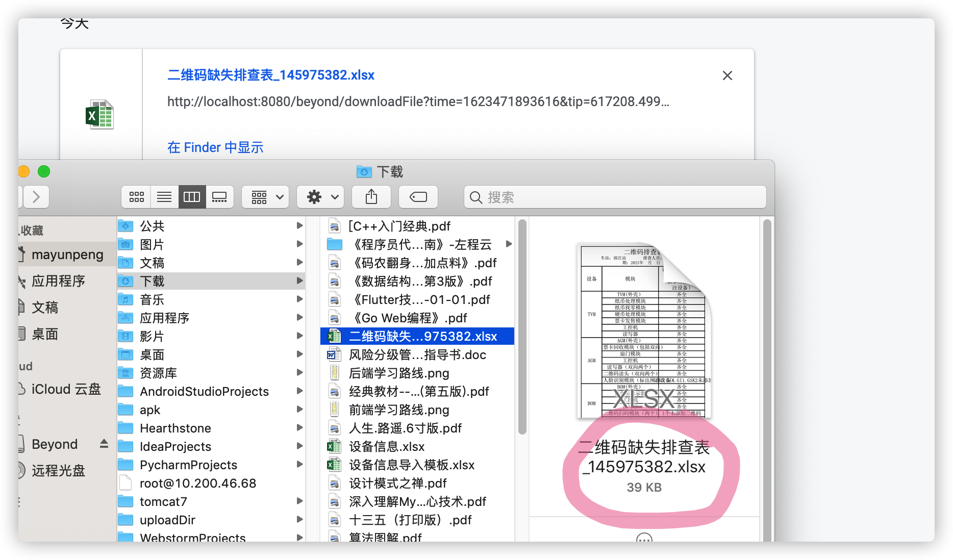
Task: Open the 二维码缺失排查表_145975382.xlsx download link
Action: pos(271,75)
